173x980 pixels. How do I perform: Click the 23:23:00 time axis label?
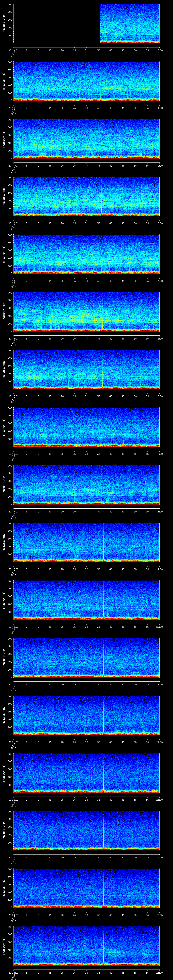[13, 857]
